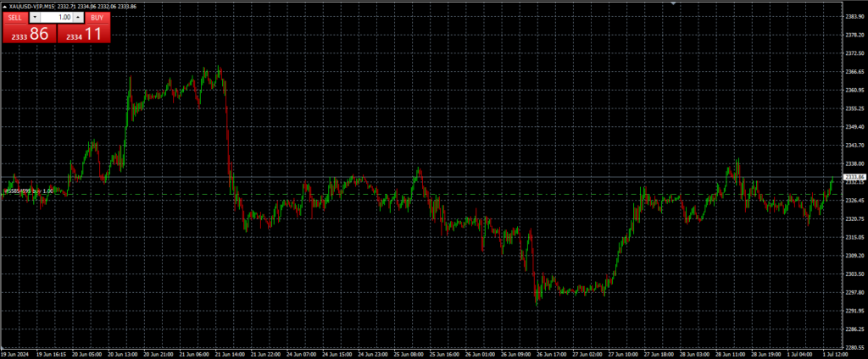
Task: Click the chart shift triangle at top
Action: (674, 3)
